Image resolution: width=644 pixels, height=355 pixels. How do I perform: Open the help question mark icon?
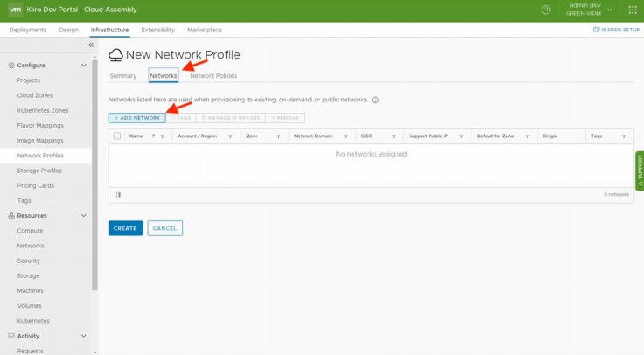point(546,10)
